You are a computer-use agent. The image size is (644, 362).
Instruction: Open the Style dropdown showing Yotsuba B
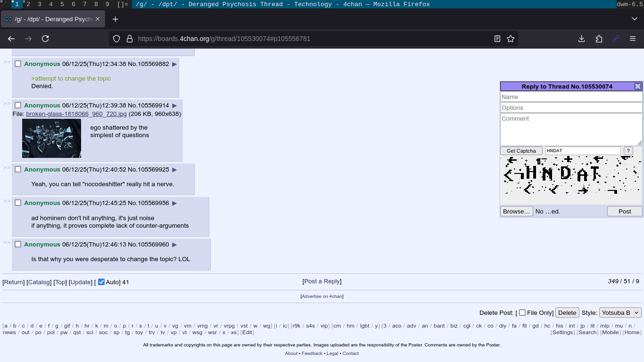(x=620, y=313)
